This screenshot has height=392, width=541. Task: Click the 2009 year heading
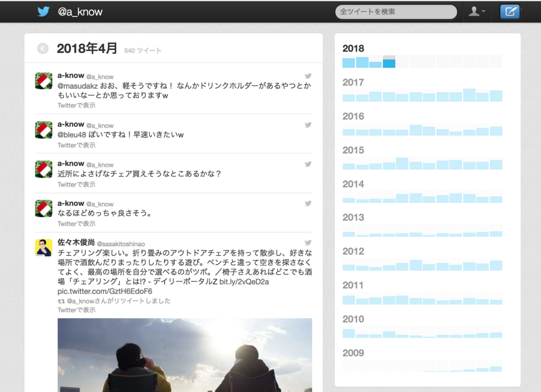tap(353, 353)
